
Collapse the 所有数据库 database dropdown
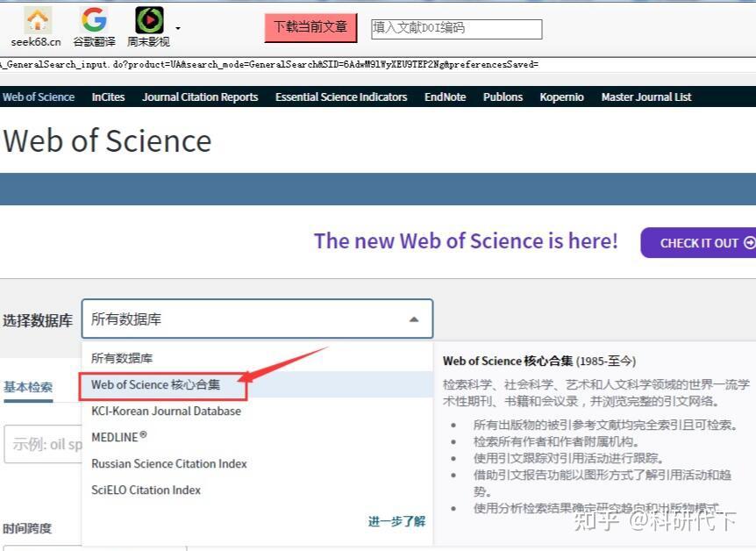(413, 319)
